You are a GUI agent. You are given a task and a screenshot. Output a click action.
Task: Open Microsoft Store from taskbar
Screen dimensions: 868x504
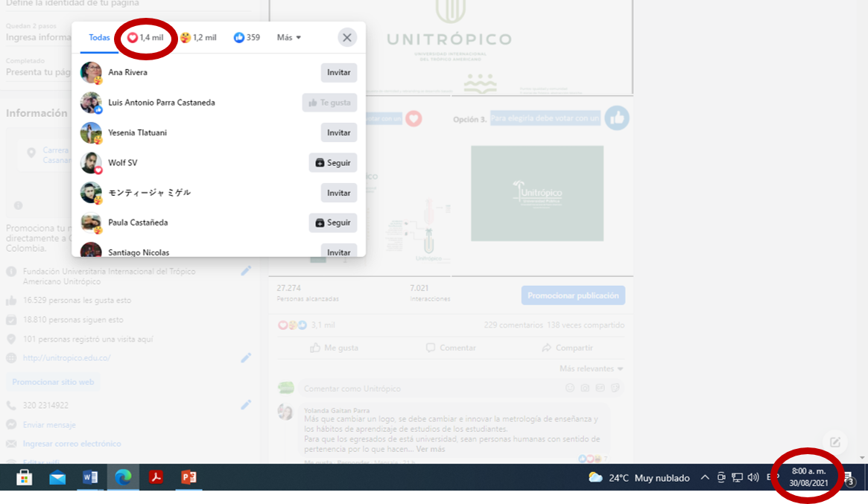(25, 477)
